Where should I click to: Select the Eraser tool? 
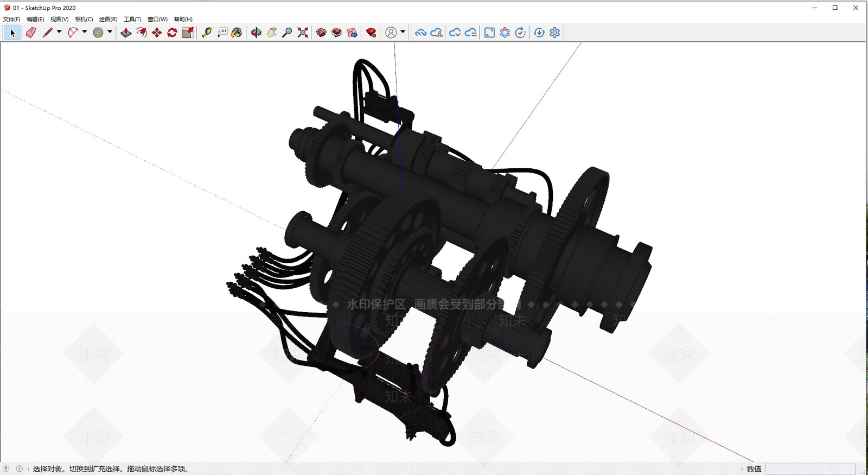31,33
